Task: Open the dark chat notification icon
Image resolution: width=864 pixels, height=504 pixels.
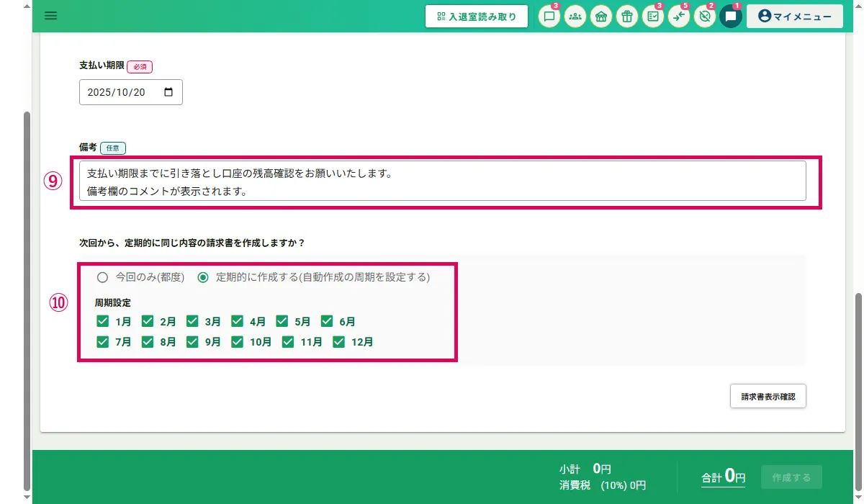Action: click(x=730, y=17)
